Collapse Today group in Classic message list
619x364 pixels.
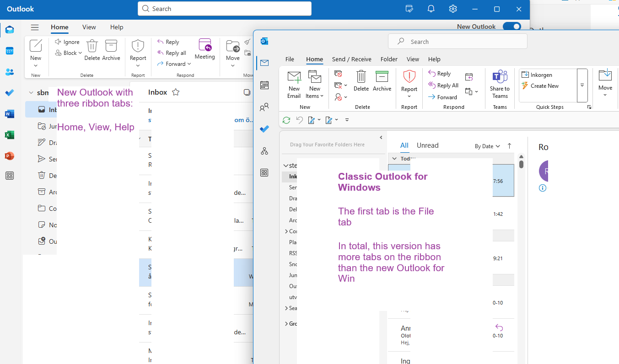(394, 159)
